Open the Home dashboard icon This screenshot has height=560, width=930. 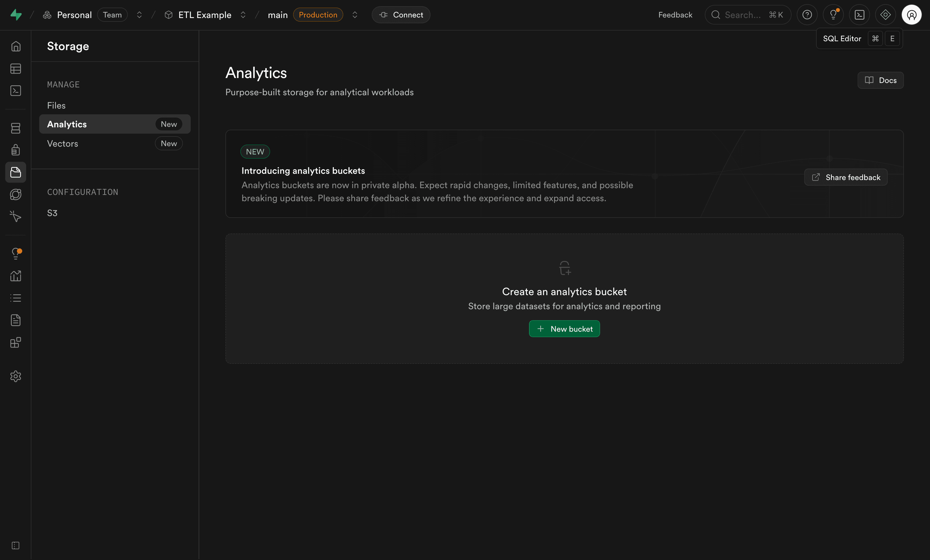pos(15,46)
